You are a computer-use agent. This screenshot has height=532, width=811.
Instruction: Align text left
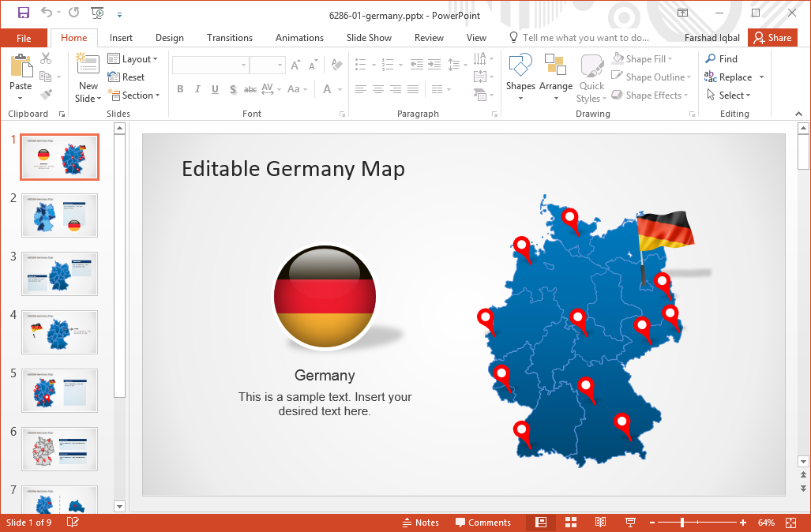(x=361, y=89)
